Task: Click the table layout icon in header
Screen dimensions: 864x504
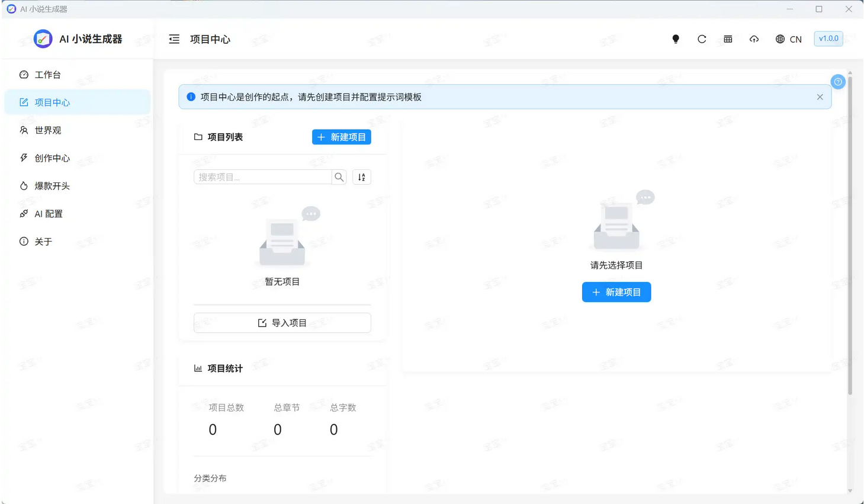Action: pos(728,39)
